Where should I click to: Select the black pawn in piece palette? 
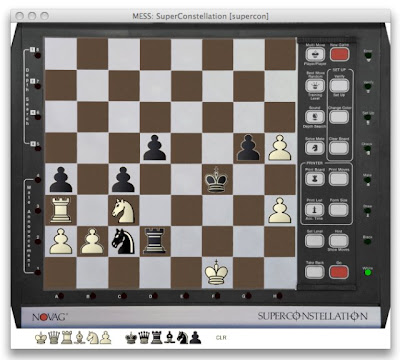[195, 338]
